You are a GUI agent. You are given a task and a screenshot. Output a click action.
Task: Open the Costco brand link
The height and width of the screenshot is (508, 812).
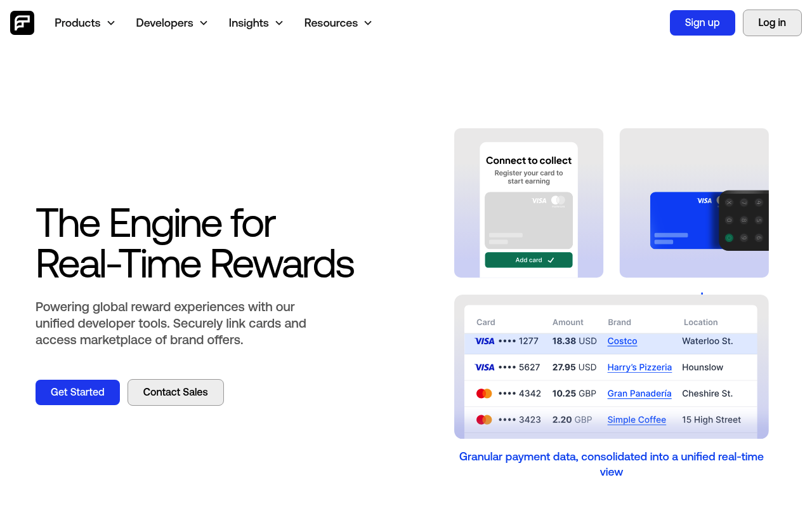pyautogui.click(x=622, y=341)
